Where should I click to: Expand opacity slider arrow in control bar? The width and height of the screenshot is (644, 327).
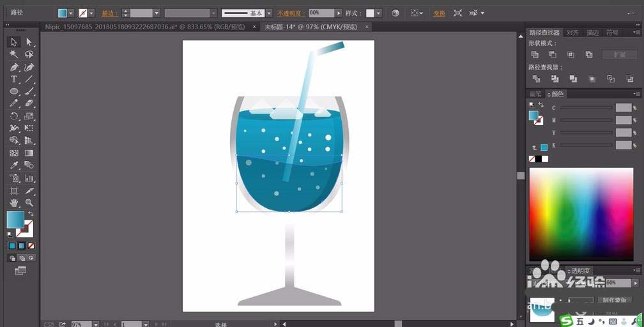click(339, 13)
